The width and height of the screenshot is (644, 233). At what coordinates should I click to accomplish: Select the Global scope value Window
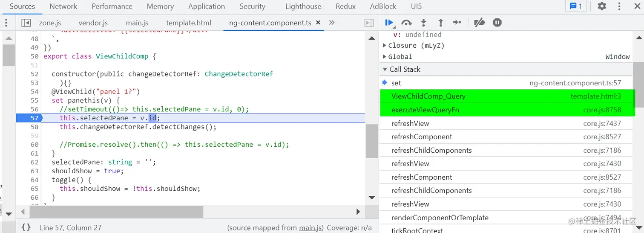tap(618, 57)
